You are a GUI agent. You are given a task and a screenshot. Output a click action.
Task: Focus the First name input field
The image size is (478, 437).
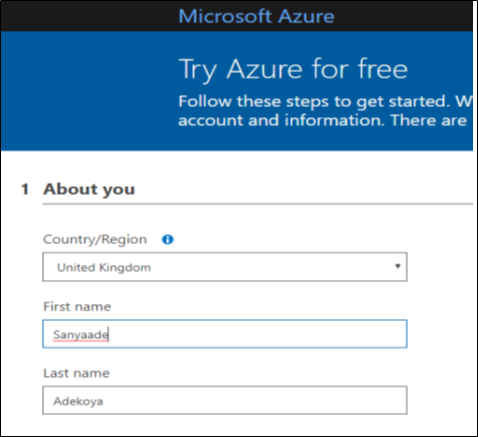(x=225, y=334)
